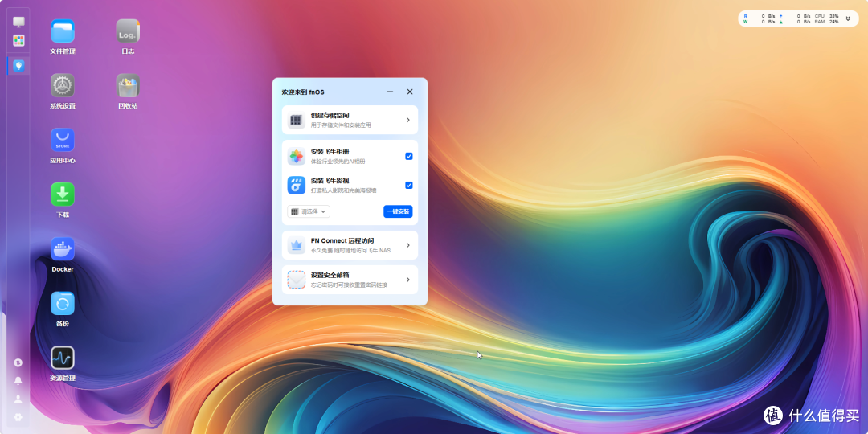
Task: Click the 创建存储空间 title text
Action: (330, 115)
